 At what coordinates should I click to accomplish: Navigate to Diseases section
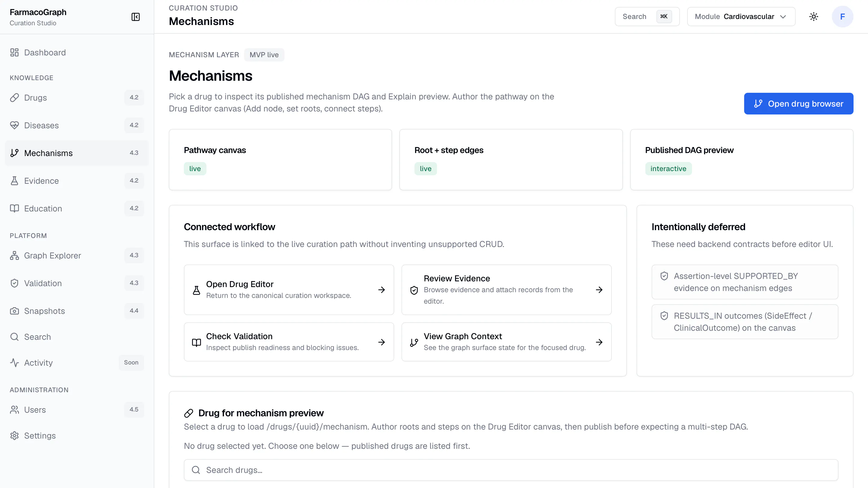click(x=77, y=125)
